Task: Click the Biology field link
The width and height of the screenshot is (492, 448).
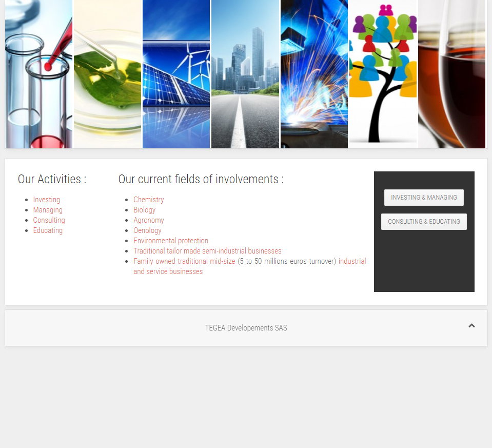Action: [x=144, y=210]
